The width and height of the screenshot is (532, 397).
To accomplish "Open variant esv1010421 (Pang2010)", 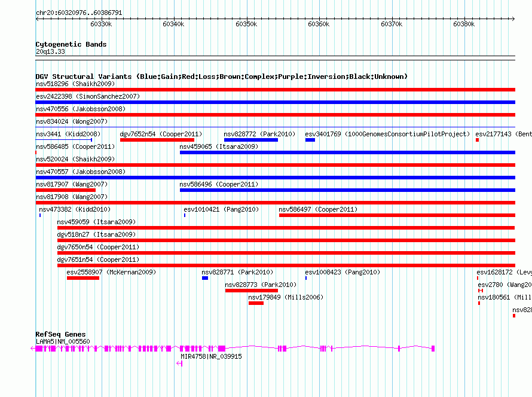I will click(221, 209).
